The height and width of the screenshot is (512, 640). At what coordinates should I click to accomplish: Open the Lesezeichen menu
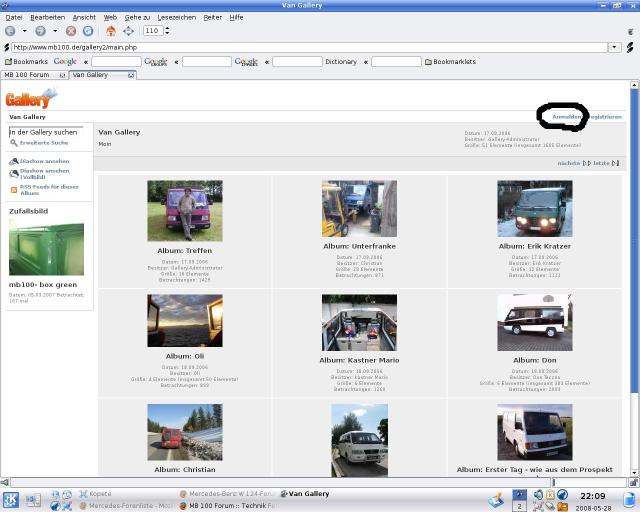[x=176, y=17]
